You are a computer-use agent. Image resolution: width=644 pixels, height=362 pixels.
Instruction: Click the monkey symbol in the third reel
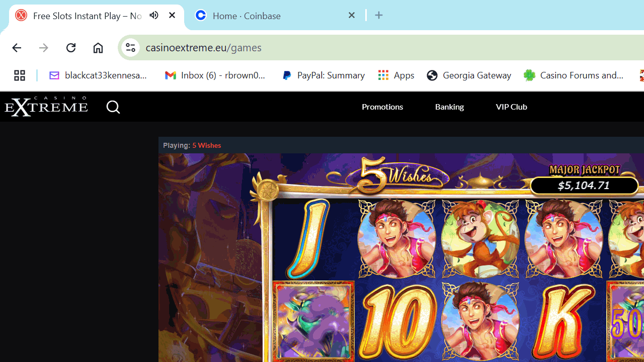point(480,239)
